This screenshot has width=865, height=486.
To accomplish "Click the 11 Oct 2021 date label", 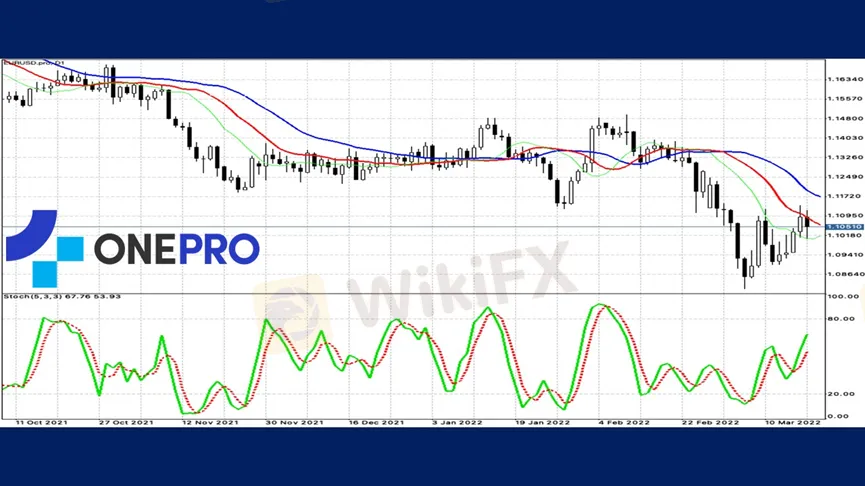I will [x=41, y=423].
